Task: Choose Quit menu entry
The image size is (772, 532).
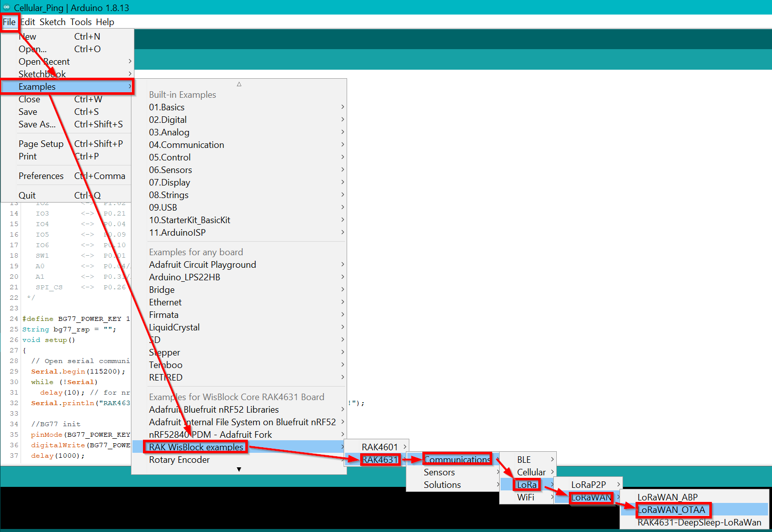Action: tap(67, 196)
